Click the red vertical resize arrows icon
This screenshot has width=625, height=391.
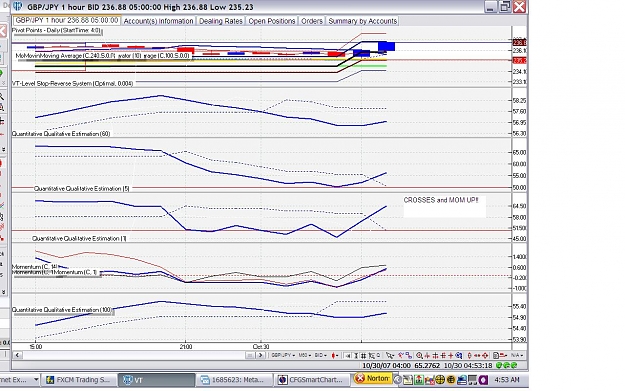pyautogui.click(x=469, y=356)
